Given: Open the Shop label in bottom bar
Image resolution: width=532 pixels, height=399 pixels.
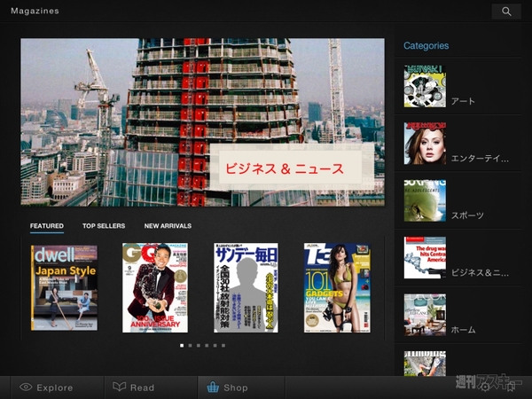Looking at the screenshot, I should click(236, 387).
